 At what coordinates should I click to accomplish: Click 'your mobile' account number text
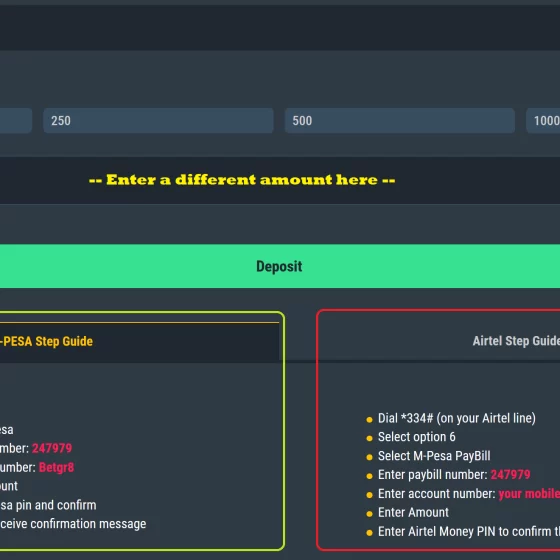point(529,494)
